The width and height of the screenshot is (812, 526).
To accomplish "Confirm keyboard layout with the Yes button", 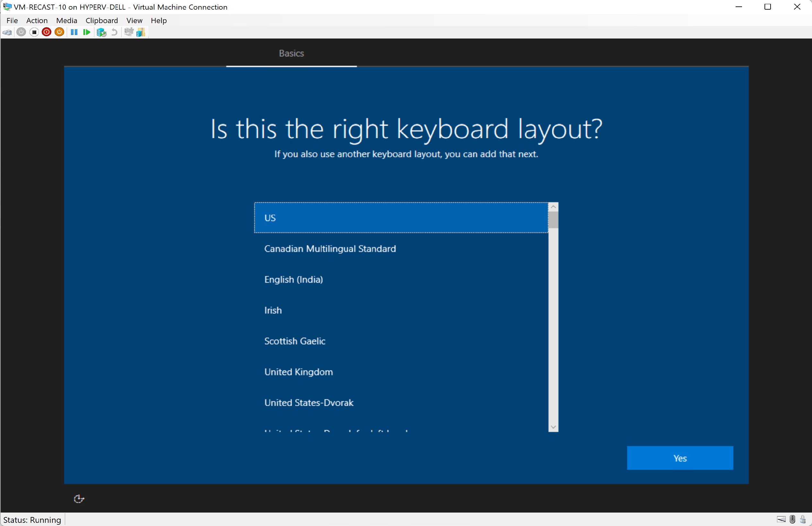I will pos(679,458).
